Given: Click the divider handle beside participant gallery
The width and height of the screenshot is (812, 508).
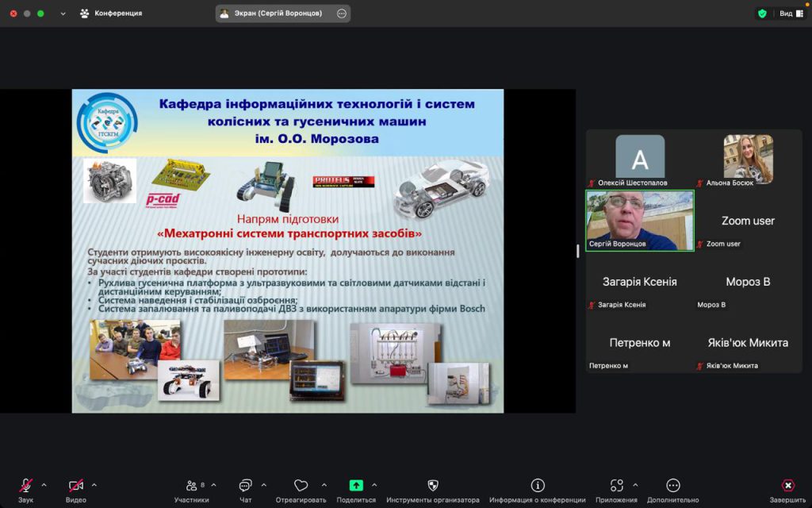Looking at the screenshot, I should tap(577, 251).
